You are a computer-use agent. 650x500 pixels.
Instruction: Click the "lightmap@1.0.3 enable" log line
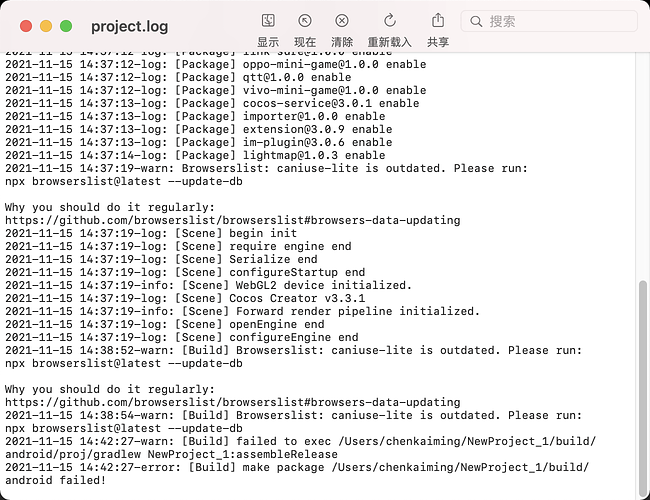click(x=195, y=155)
